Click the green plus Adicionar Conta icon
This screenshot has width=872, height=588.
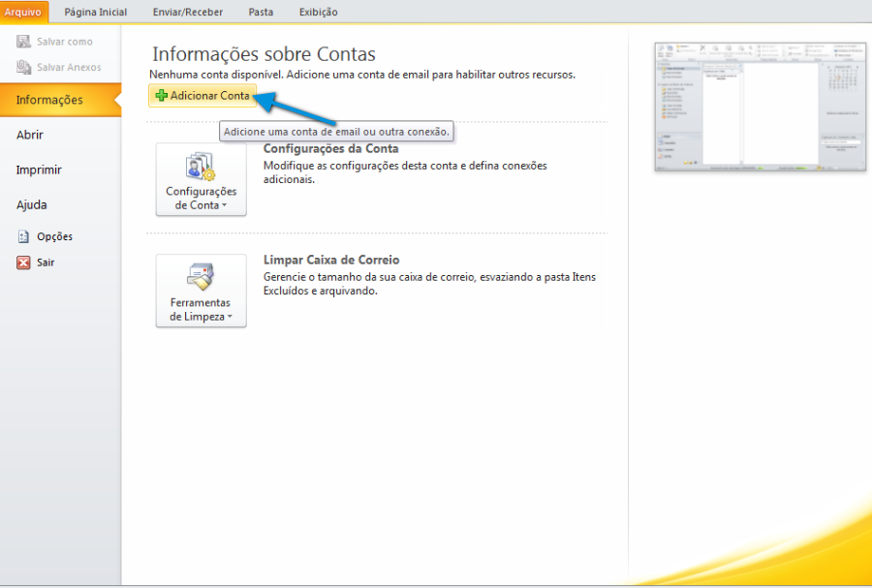point(161,96)
